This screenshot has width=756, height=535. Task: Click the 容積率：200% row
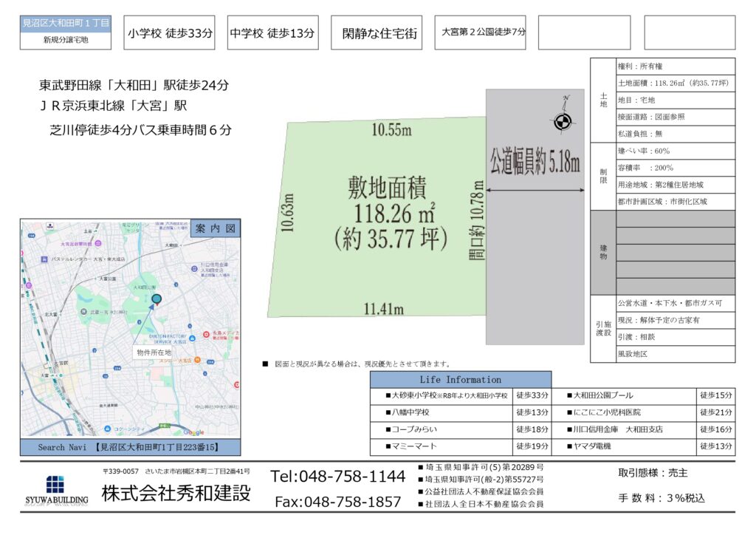coord(676,168)
